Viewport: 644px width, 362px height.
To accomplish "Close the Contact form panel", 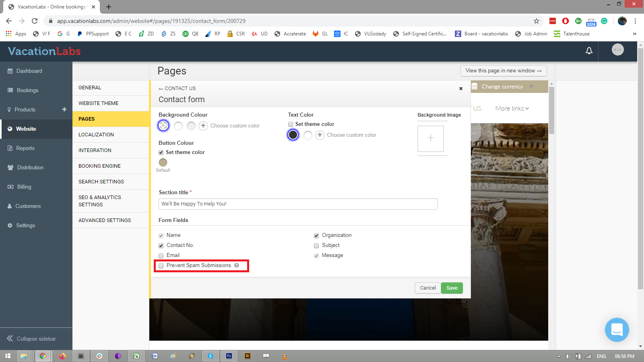I will coord(461,88).
